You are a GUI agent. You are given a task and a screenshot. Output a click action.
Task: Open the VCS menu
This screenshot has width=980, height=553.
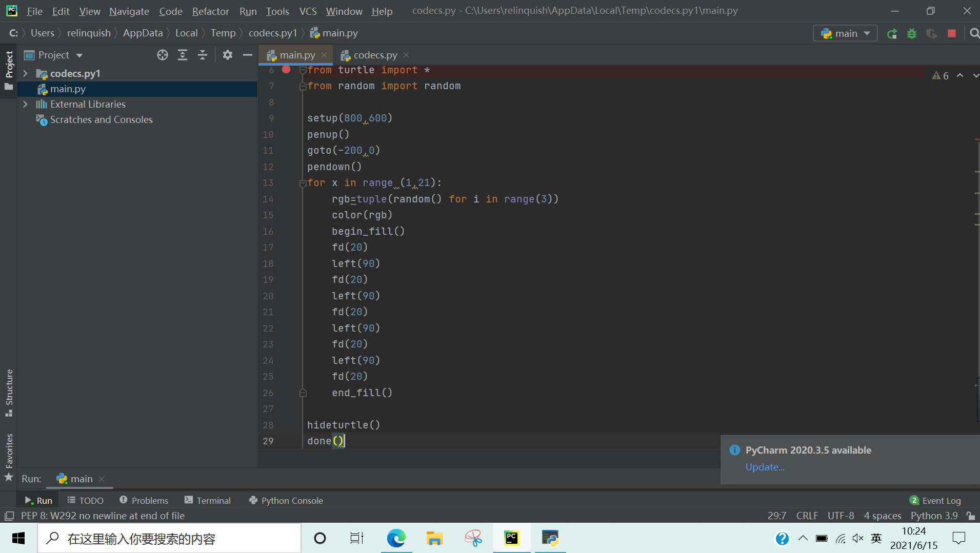pyautogui.click(x=308, y=11)
